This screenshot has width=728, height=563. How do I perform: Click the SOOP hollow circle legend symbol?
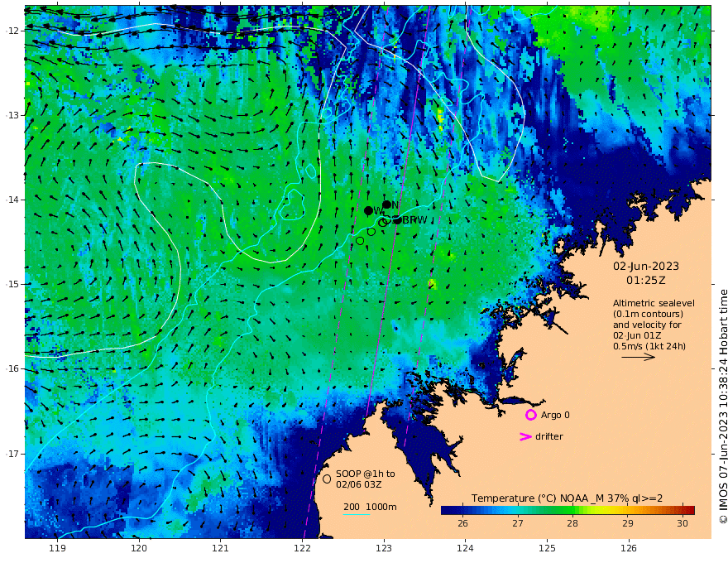pyautogui.click(x=327, y=479)
